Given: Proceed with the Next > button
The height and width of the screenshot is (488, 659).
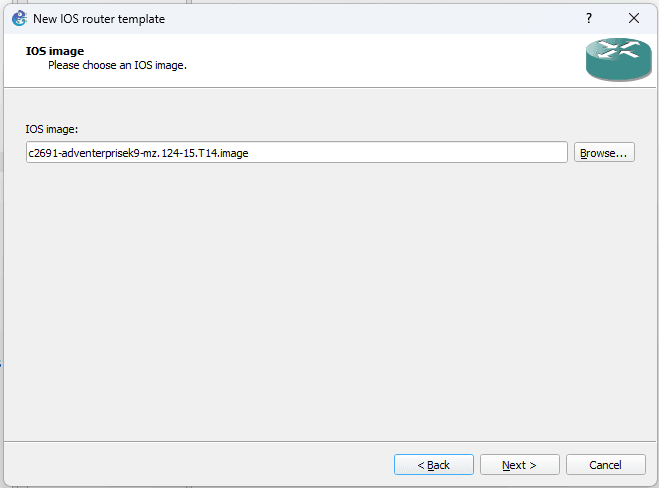Looking at the screenshot, I should (x=519, y=465).
